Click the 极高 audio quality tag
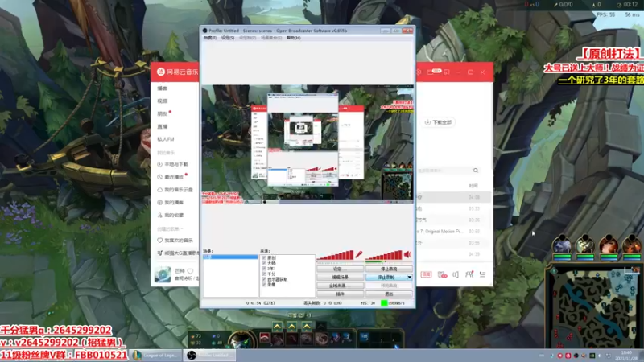 pyautogui.click(x=426, y=274)
